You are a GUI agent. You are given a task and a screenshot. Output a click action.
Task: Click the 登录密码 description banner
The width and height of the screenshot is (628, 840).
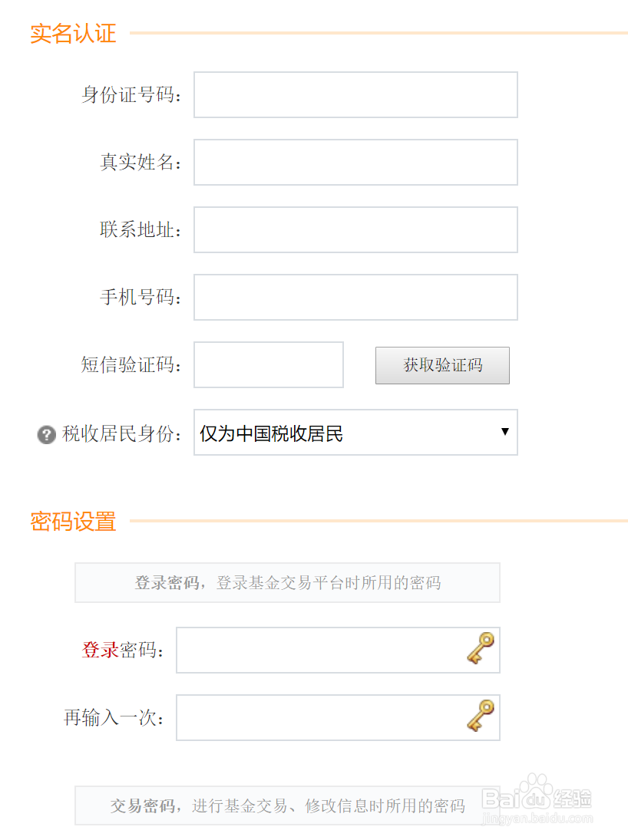287,583
